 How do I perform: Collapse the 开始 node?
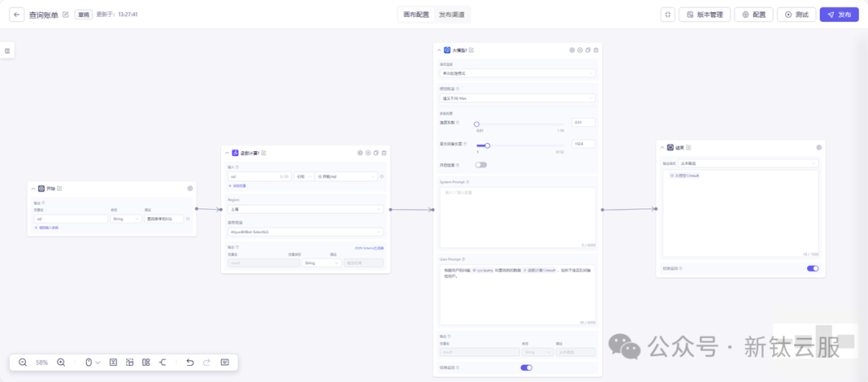(x=33, y=188)
